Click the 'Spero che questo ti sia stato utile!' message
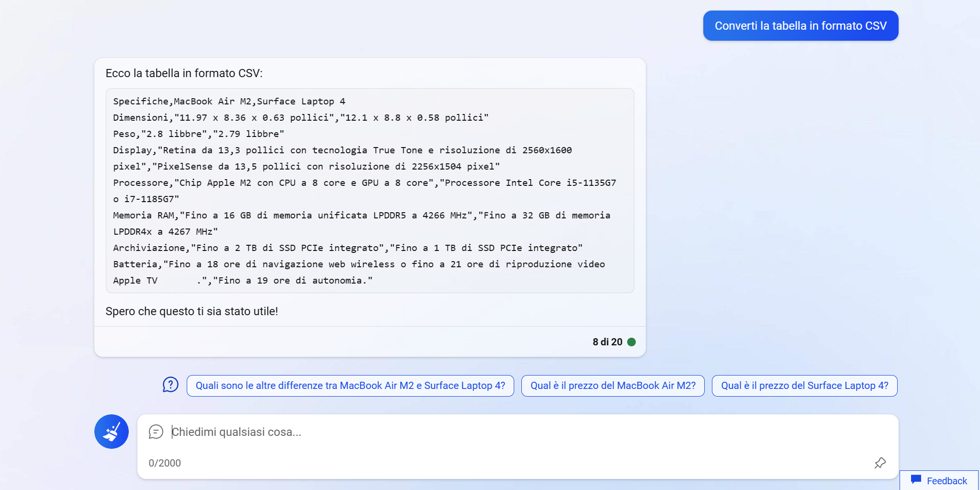The image size is (980, 490). 191,311
